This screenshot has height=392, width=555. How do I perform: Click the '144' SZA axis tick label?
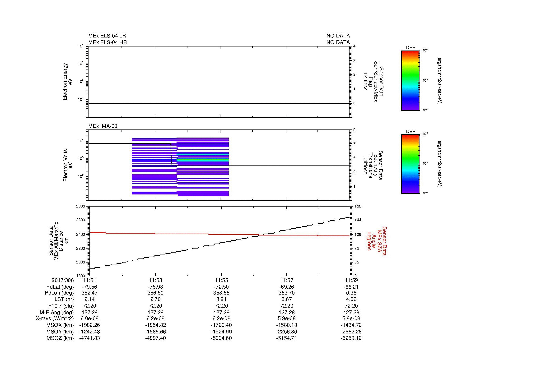click(358, 220)
